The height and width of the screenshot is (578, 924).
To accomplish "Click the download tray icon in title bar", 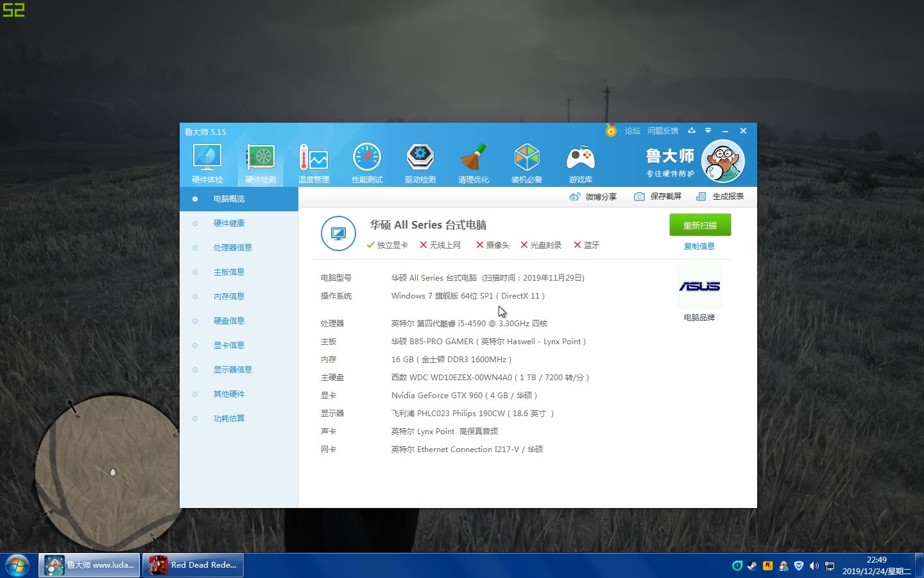I will tap(692, 130).
